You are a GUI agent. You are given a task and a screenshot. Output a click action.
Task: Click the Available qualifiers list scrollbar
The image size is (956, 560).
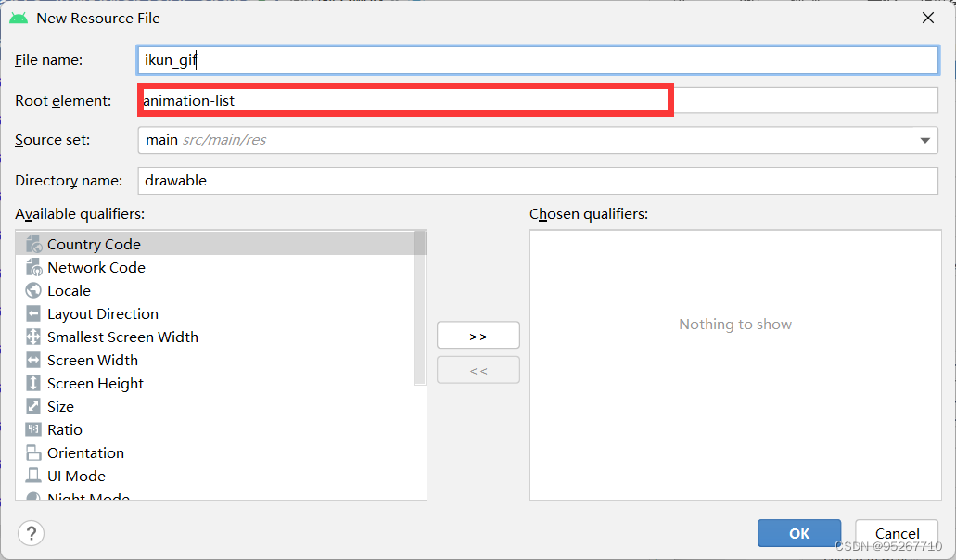click(x=420, y=308)
